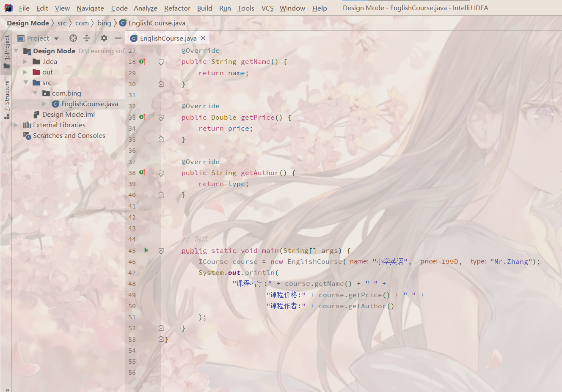Click the 199D price value
562x392 pixels.
coord(449,262)
